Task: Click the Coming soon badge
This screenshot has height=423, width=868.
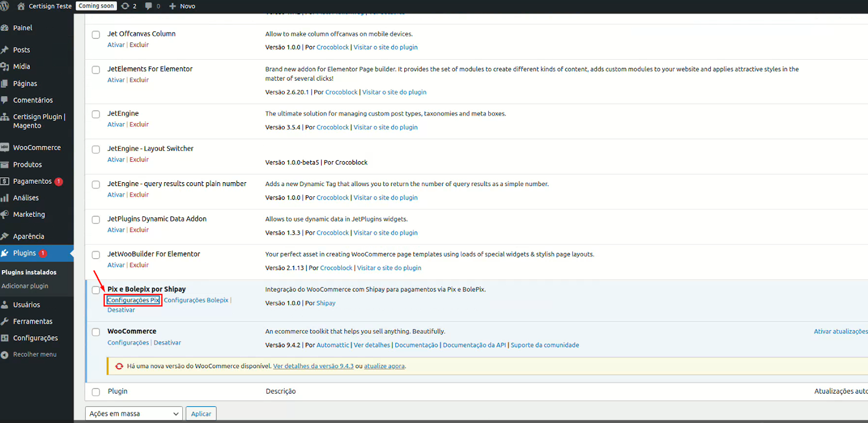Action: click(x=96, y=6)
